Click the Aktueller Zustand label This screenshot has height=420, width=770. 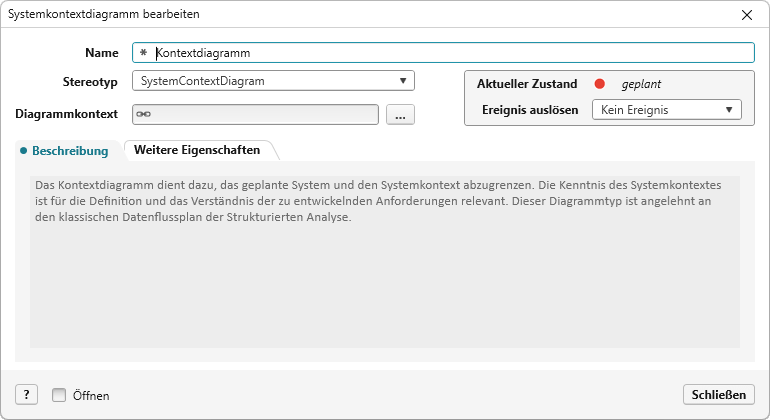coord(527,84)
